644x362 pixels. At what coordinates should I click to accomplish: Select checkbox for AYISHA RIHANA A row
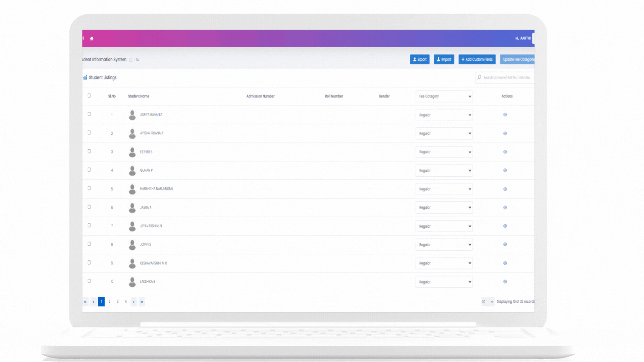click(89, 133)
